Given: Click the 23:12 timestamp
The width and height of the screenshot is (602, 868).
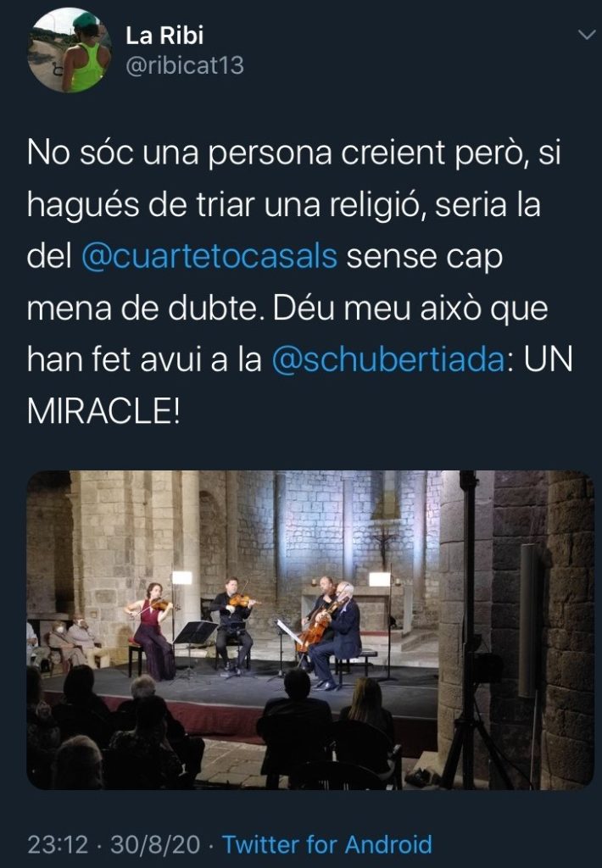Looking at the screenshot, I should click(58, 845).
